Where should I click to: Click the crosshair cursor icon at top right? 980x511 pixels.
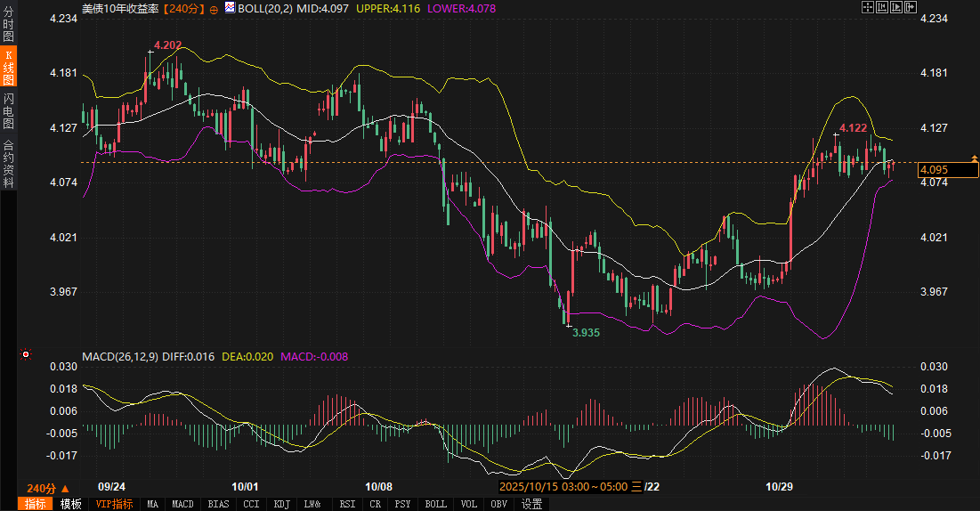(x=869, y=7)
